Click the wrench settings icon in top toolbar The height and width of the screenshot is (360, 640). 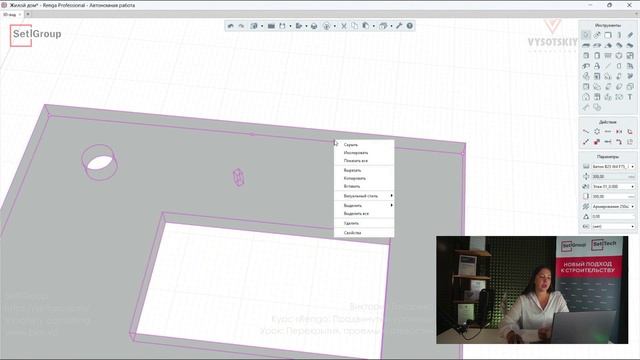tap(399, 26)
